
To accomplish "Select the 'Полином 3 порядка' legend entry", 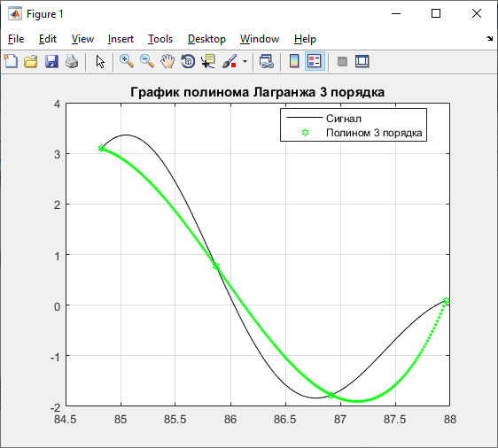I will pos(374,133).
